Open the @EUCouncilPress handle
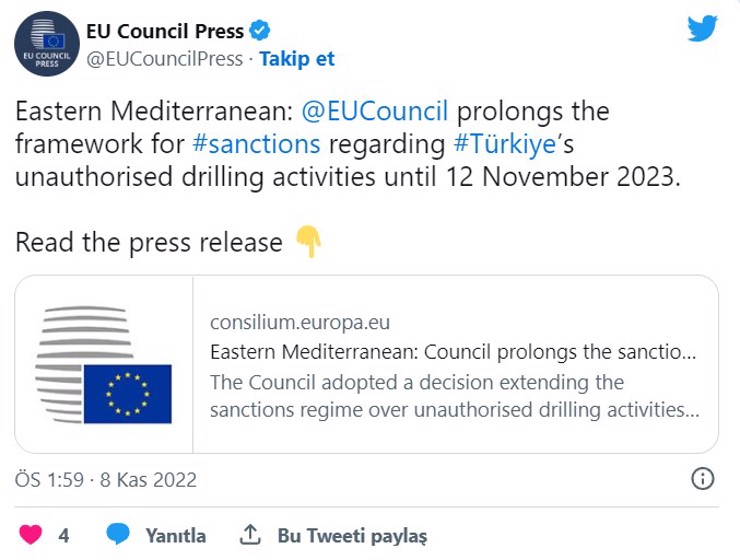Screen dimensions: 740x560 (x=165, y=59)
